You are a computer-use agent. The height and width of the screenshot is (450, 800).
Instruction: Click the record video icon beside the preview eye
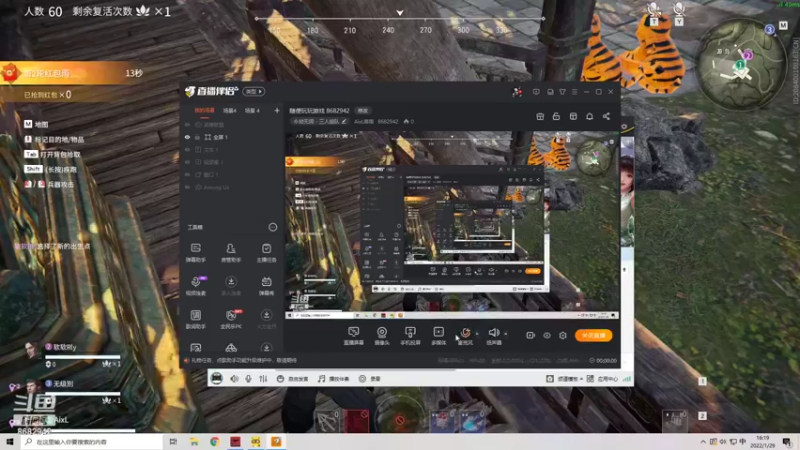[531, 335]
